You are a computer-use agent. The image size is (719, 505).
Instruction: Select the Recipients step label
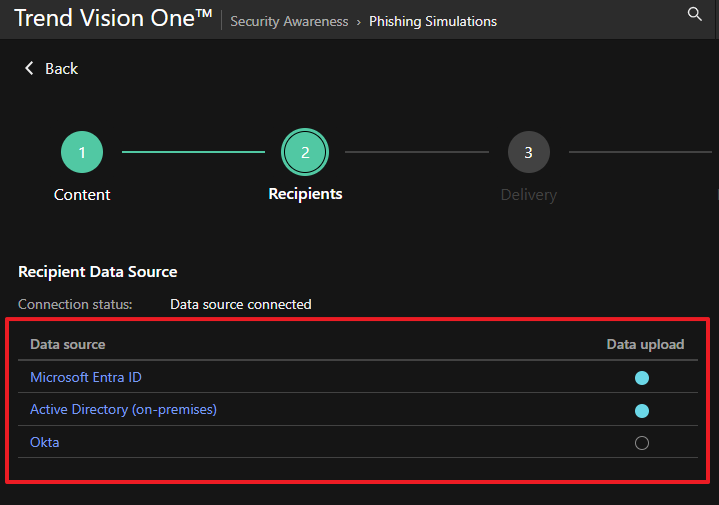(x=305, y=194)
